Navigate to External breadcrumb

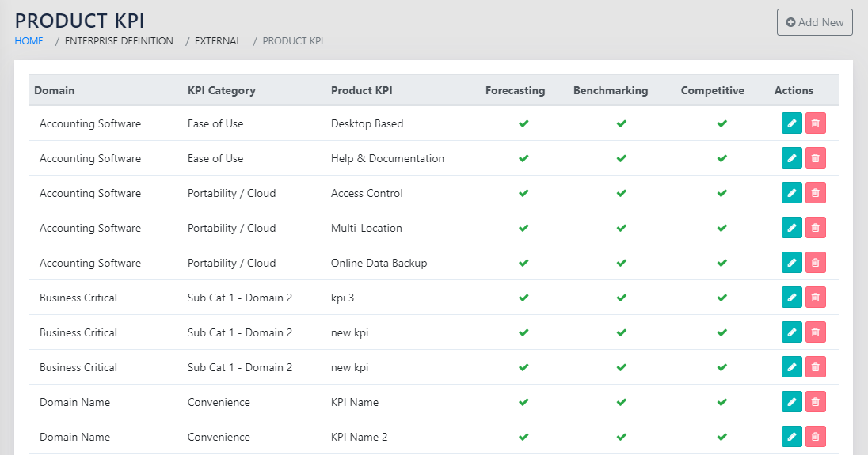click(218, 41)
